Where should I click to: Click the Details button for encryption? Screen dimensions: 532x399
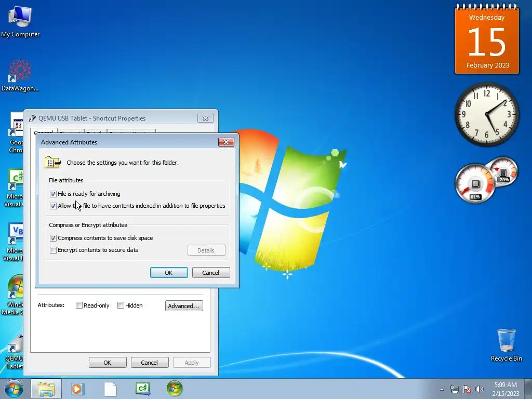206,250
